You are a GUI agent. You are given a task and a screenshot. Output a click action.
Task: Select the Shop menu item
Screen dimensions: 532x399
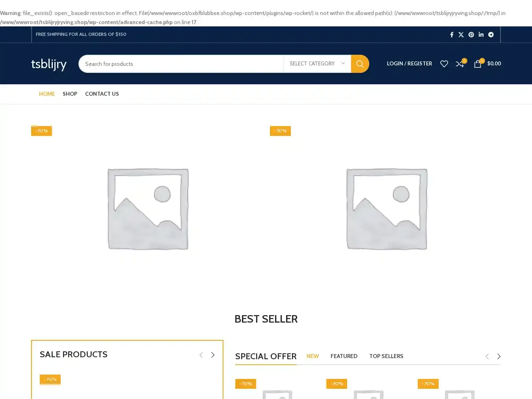tap(70, 94)
